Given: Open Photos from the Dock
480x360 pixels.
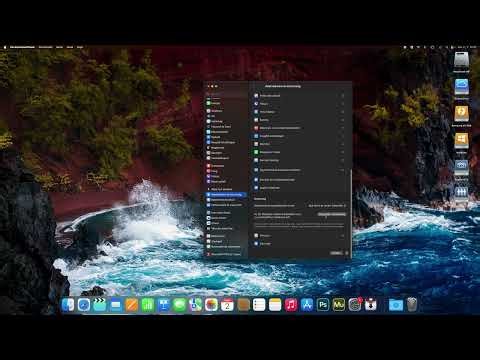Looking at the screenshot, I should (x=211, y=305).
